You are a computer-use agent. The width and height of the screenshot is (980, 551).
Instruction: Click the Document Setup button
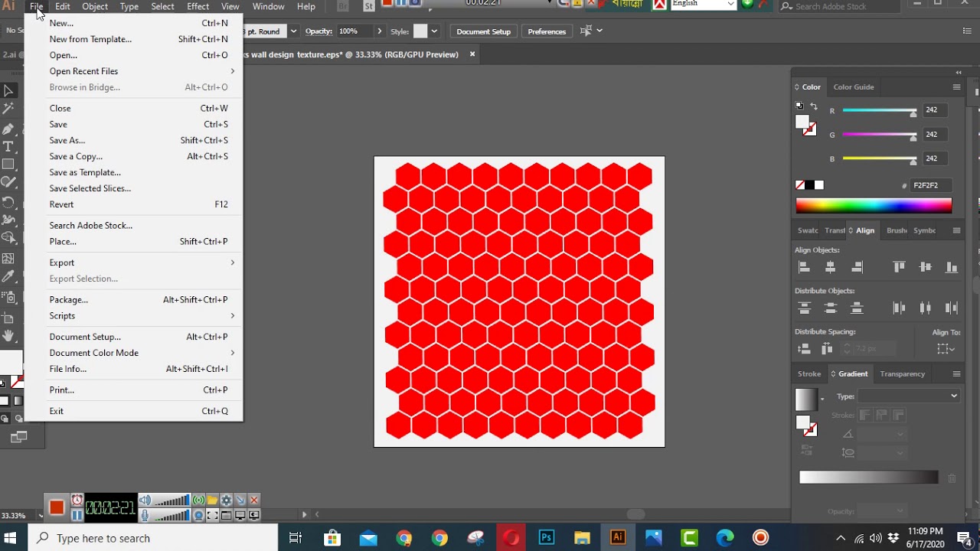pos(483,31)
